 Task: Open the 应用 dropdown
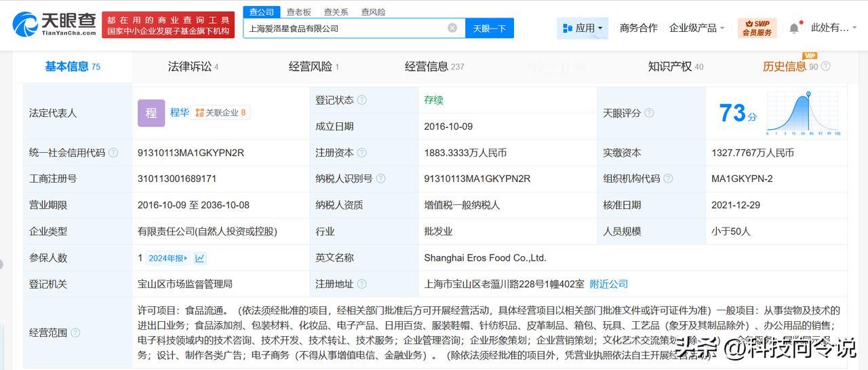tap(583, 28)
